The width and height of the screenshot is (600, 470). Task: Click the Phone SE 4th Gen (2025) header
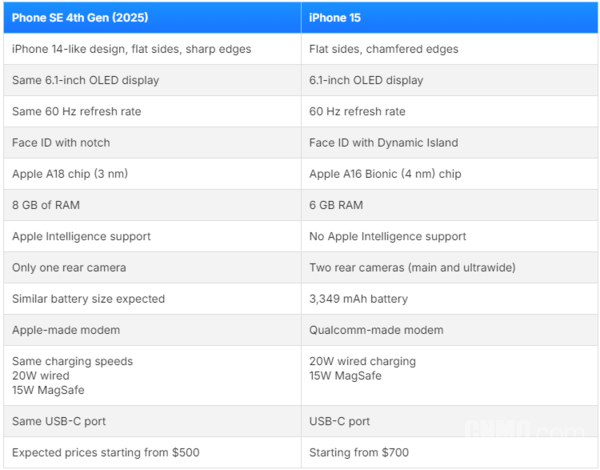[152, 18]
